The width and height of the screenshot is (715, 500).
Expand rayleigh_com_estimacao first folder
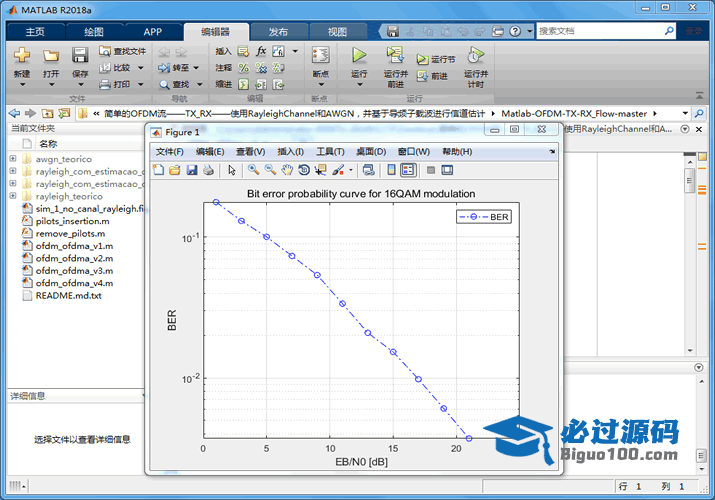pyautogui.click(x=13, y=171)
